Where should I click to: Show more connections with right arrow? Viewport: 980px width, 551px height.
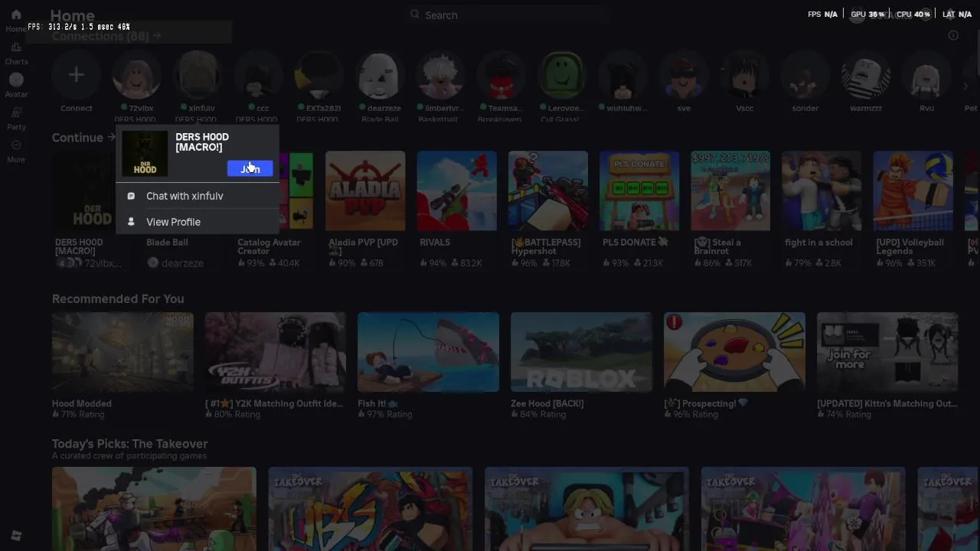(965, 86)
